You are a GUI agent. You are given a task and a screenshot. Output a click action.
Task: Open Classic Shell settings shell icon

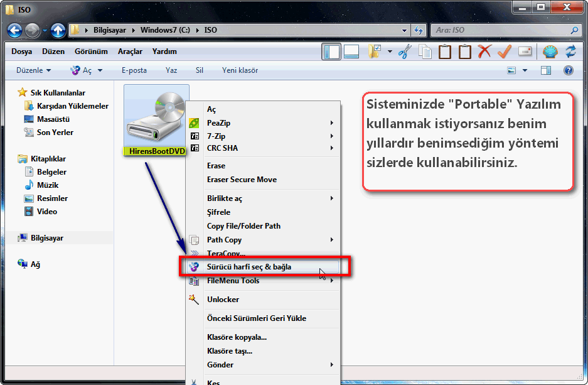[x=550, y=52]
